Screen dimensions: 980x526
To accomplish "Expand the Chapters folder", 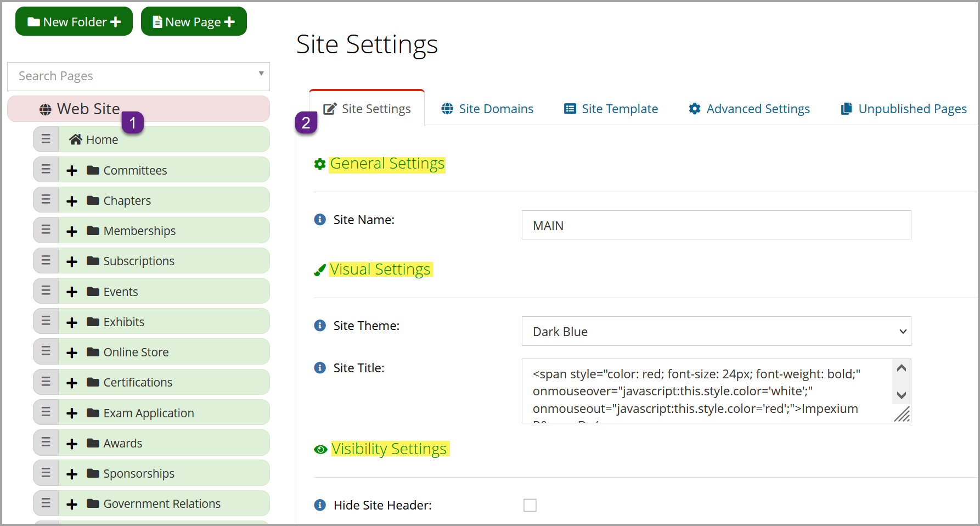I will 72,201.
